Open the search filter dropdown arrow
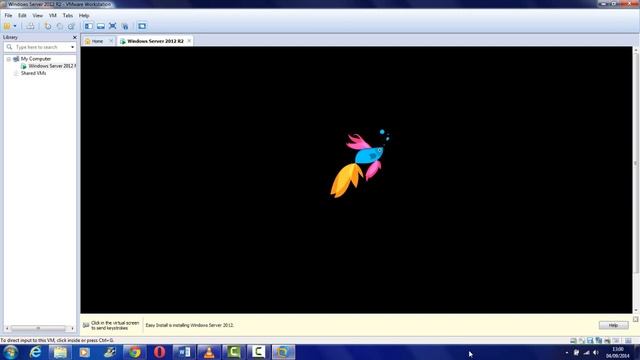 coord(73,47)
